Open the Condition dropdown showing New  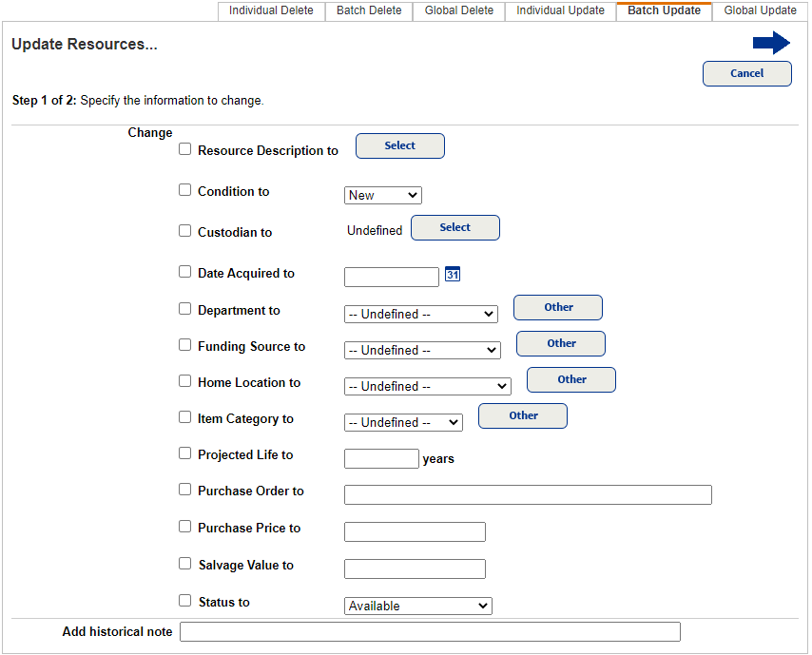point(383,195)
